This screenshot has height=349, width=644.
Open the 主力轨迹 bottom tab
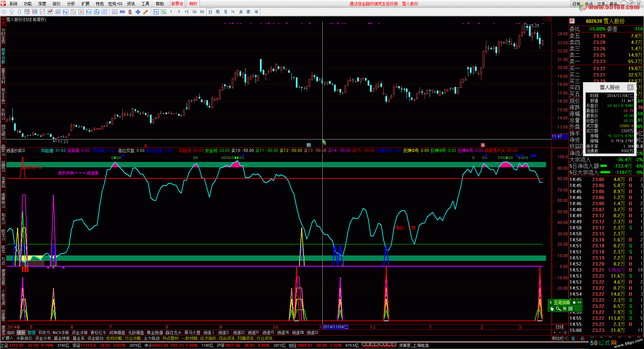point(152,338)
